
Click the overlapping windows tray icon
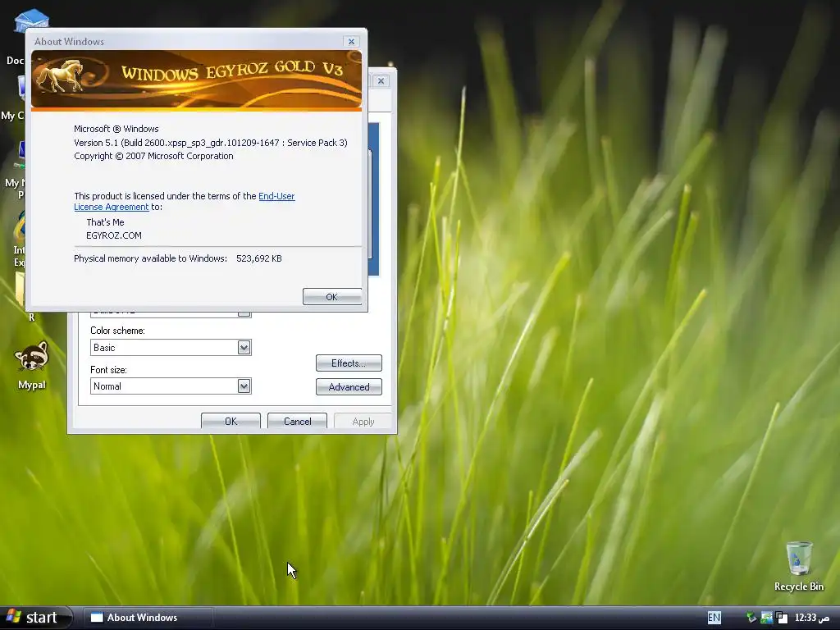pos(782,618)
